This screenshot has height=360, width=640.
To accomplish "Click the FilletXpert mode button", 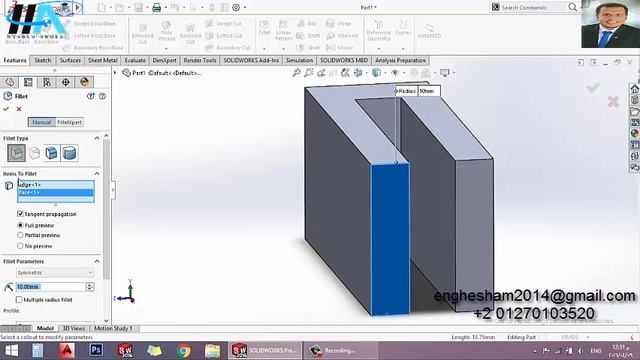I will 69,122.
